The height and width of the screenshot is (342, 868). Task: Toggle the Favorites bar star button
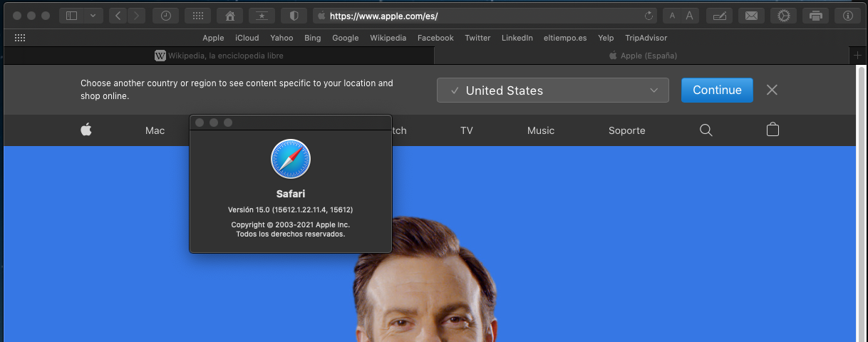[262, 16]
